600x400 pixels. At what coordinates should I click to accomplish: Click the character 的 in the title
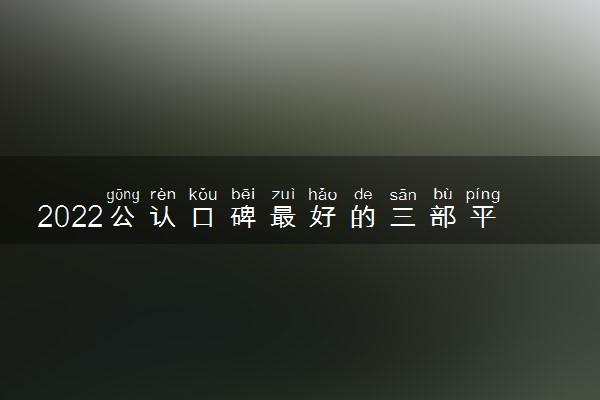tap(363, 217)
